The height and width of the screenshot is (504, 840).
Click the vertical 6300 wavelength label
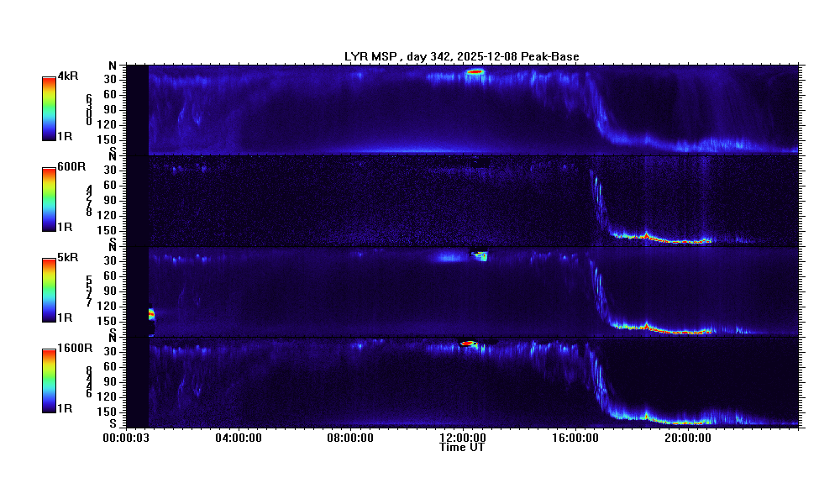click(89, 110)
